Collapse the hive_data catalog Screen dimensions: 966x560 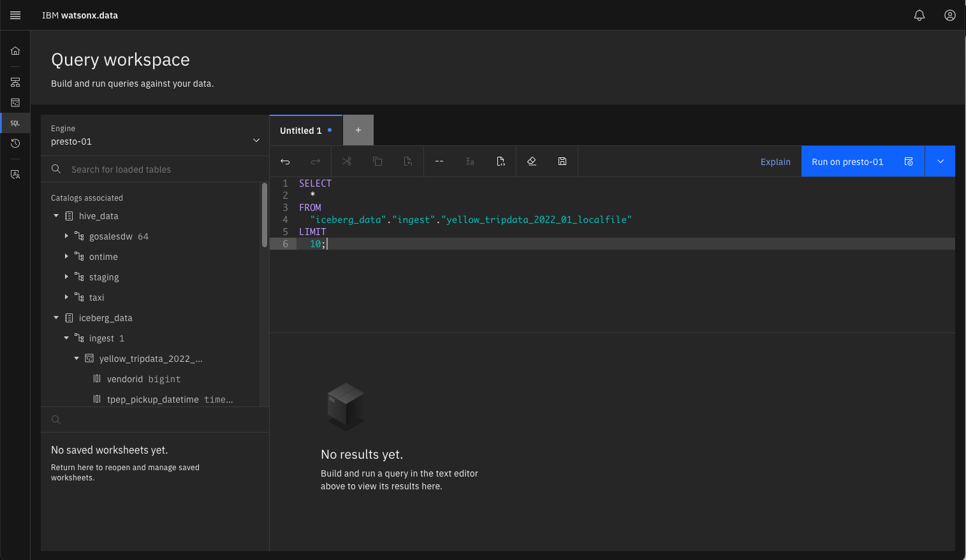coord(56,216)
